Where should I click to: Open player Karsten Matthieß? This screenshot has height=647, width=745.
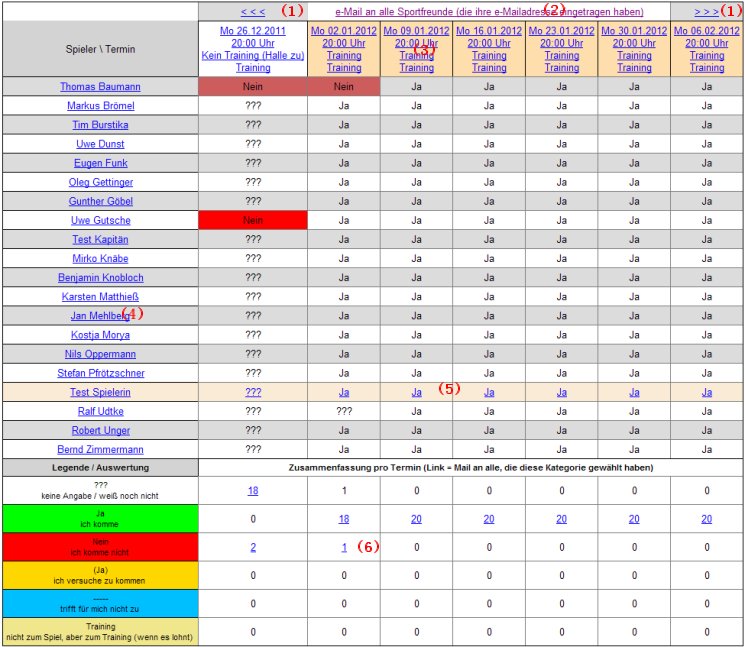(100, 296)
